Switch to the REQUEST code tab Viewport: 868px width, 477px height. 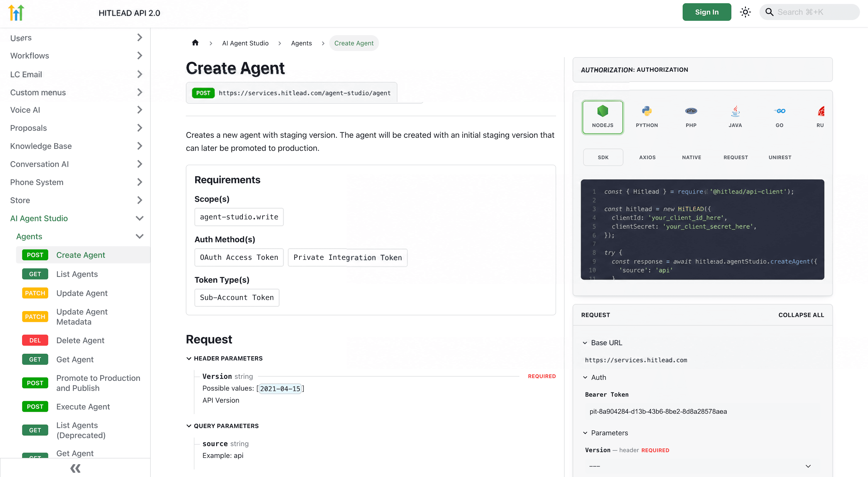click(x=735, y=157)
